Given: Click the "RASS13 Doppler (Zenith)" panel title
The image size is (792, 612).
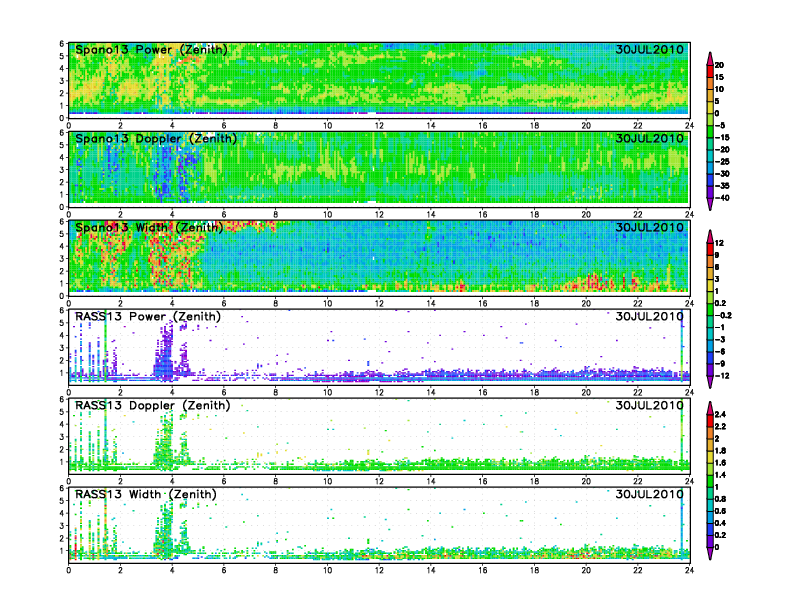Looking at the screenshot, I should 153,405.
